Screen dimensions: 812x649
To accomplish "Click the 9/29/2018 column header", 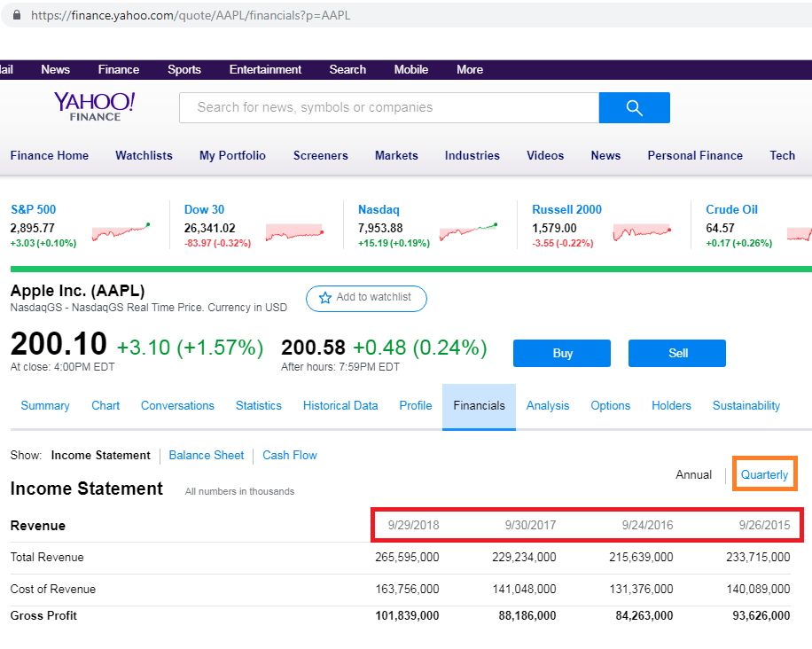I will [413, 525].
